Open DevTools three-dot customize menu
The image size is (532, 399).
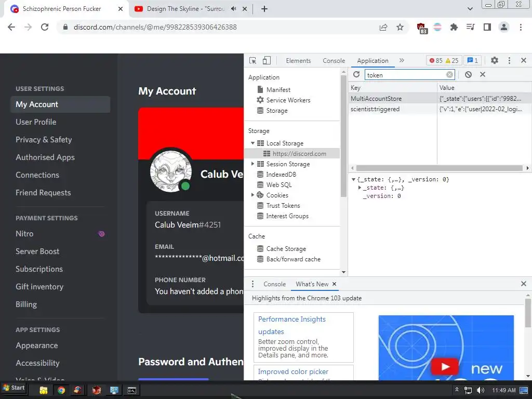pos(509,60)
